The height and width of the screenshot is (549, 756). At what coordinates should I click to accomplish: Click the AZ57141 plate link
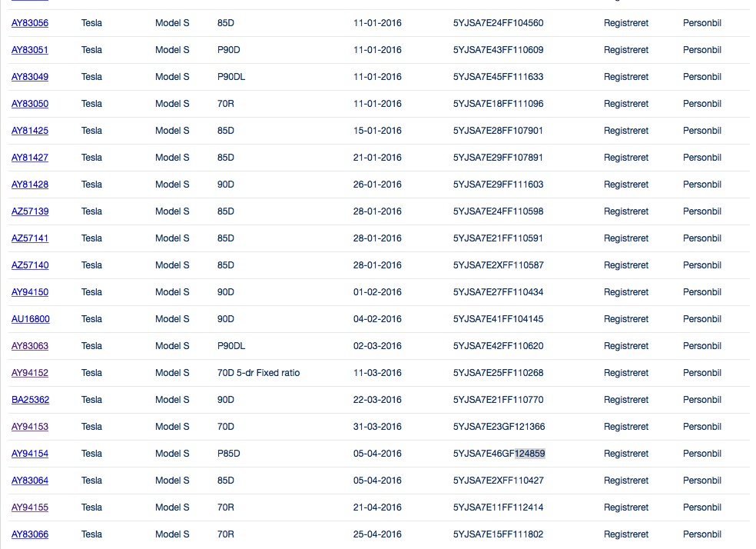30,238
